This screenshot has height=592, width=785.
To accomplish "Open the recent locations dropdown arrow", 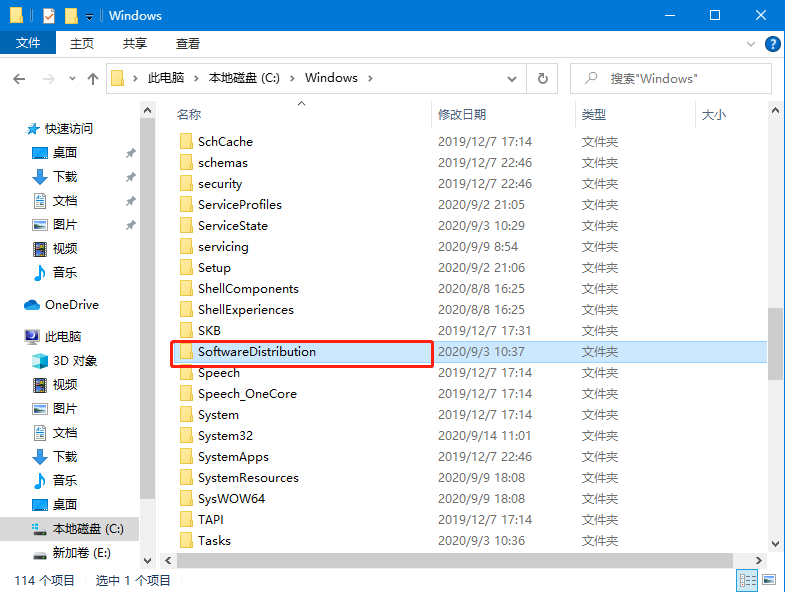I will click(72, 79).
